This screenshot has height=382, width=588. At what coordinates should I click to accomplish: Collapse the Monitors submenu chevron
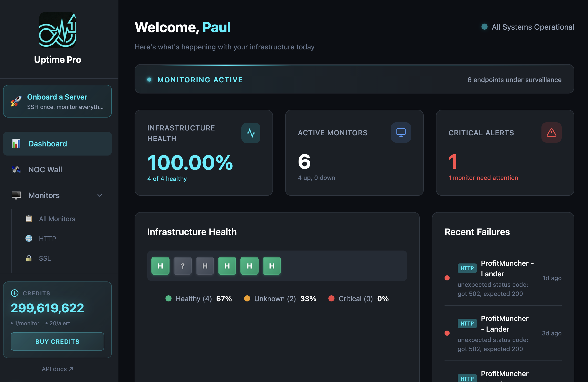[x=100, y=195]
